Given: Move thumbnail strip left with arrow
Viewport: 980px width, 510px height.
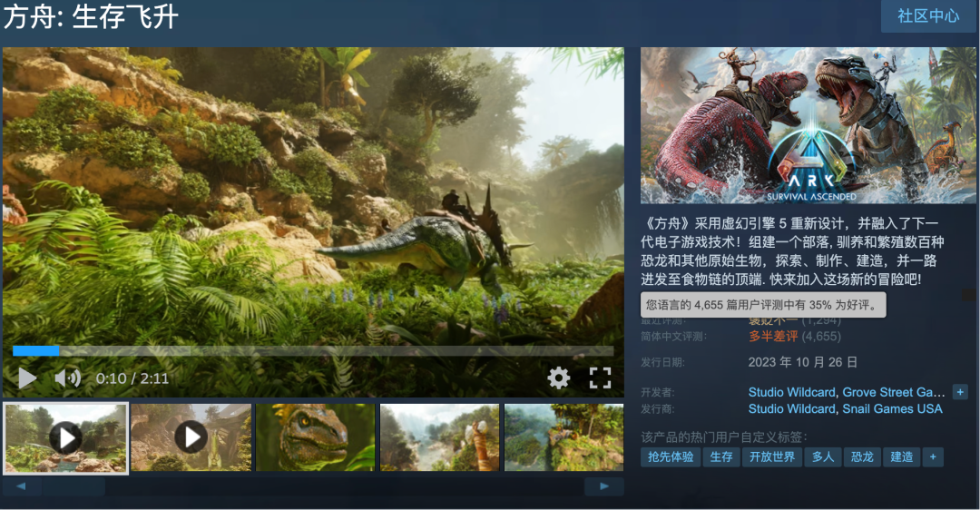Looking at the screenshot, I should (x=22, y=486).
